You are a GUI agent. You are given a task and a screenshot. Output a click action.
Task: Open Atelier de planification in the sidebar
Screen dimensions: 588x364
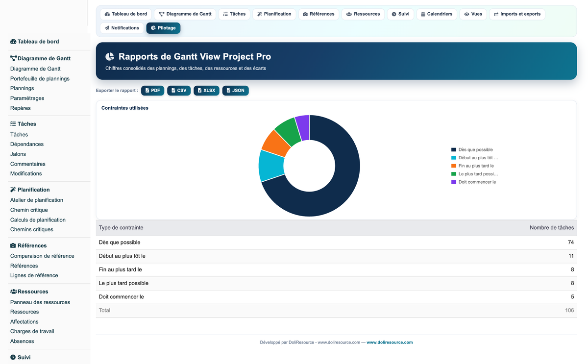point(37,200)
